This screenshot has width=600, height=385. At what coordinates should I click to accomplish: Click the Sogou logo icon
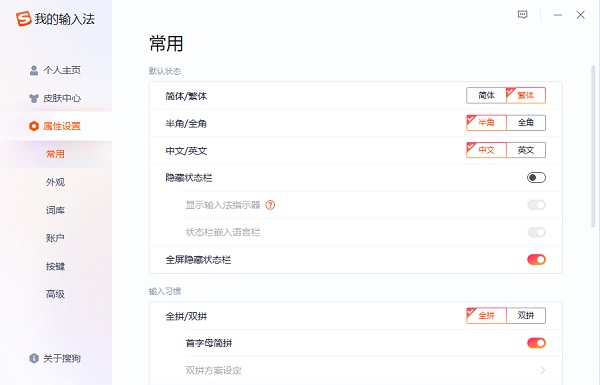point(23,18)
